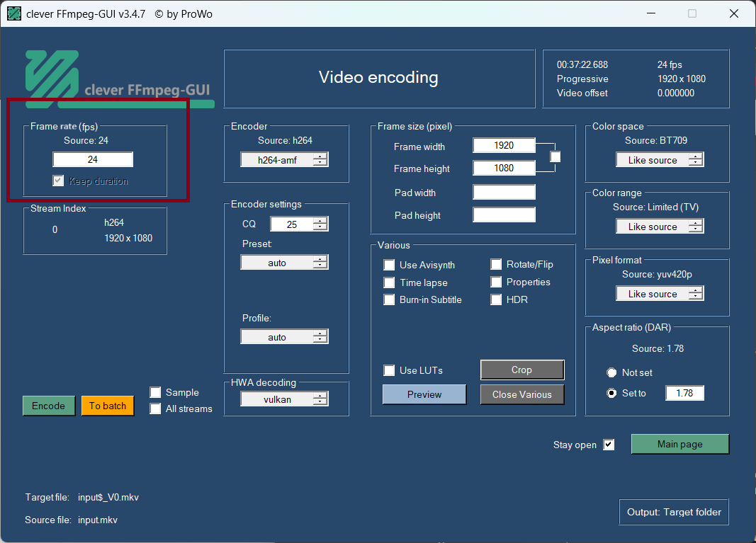This screenshot has height=543, width=756.
Task: Select the Not set aspect ratio radio
Action: click(x=611, y=372)
